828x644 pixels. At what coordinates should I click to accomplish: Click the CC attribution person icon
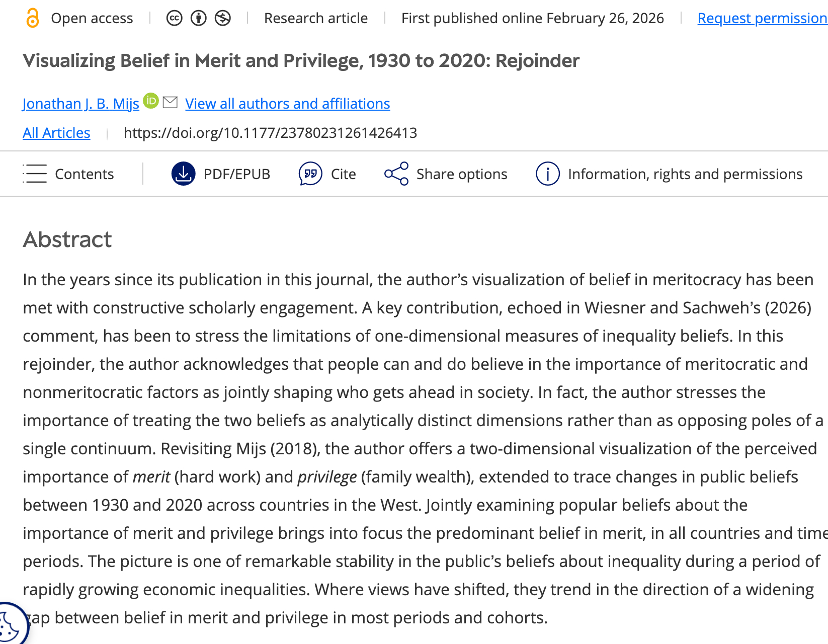198,19
